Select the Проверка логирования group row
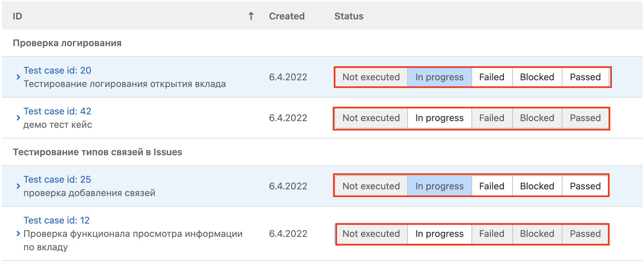The width and height of the screenshot is (644, 265). coord(67,43)
